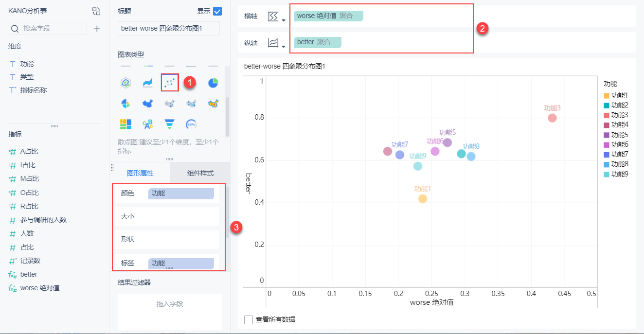
Task: Choose the China map chart icon
Action: click(x=147, y=103)
